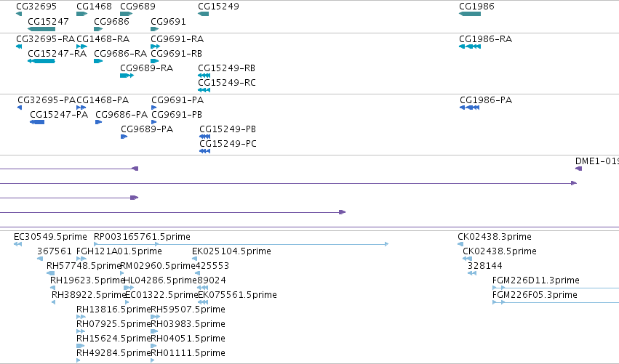Screen dimensions: 619x364
Task: Select the CG9689-PA protein glyph
Action: 124,137
